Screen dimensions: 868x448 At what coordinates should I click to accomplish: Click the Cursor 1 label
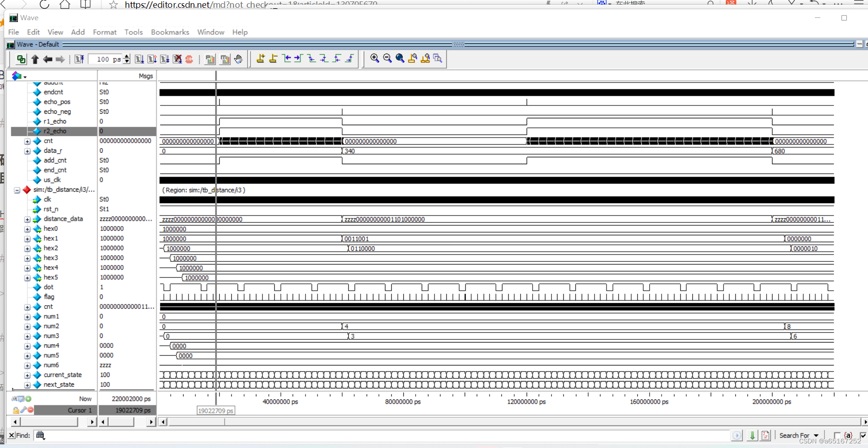(80, 410)
